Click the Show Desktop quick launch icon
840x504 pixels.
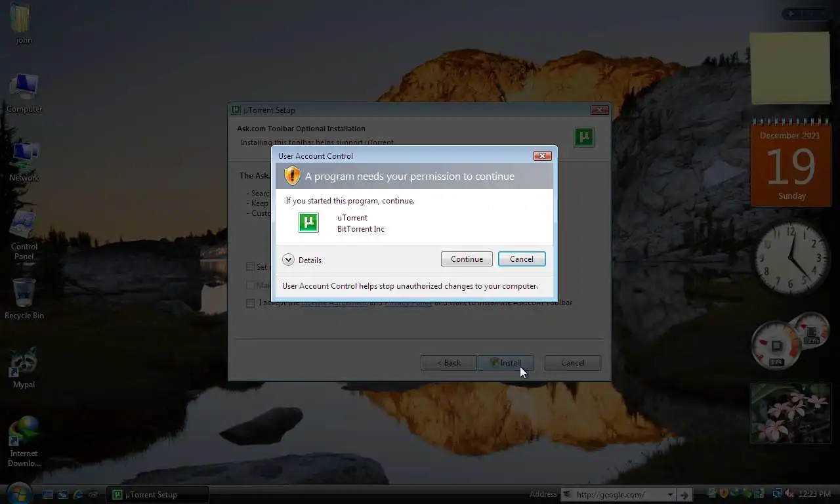click(48, 495)
